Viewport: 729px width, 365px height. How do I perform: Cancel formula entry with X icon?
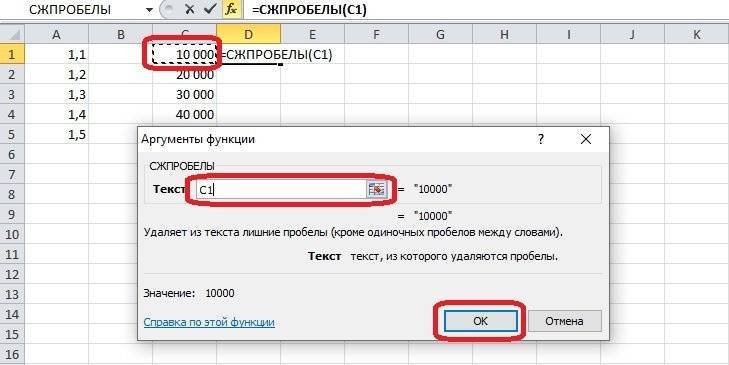click(x=189, y=9)
